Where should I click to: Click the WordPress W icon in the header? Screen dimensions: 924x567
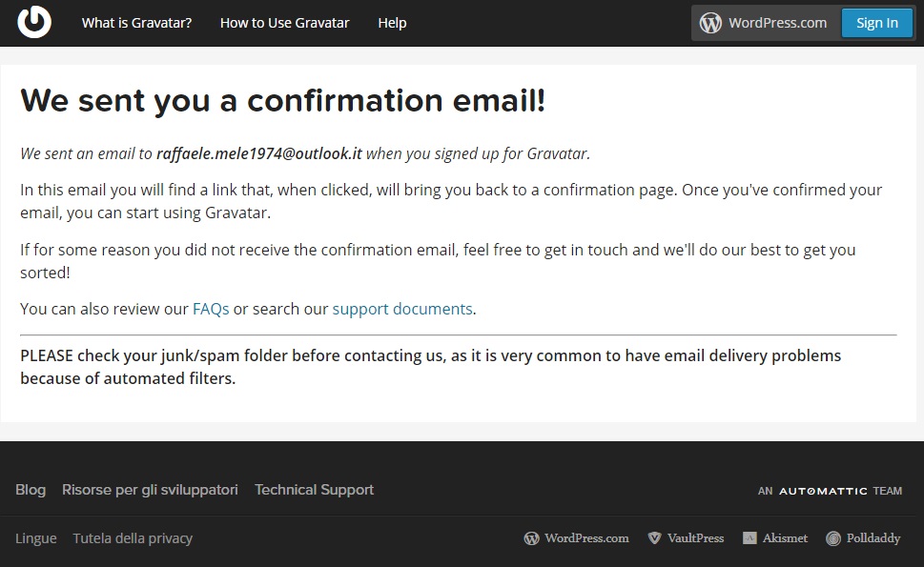710,22
